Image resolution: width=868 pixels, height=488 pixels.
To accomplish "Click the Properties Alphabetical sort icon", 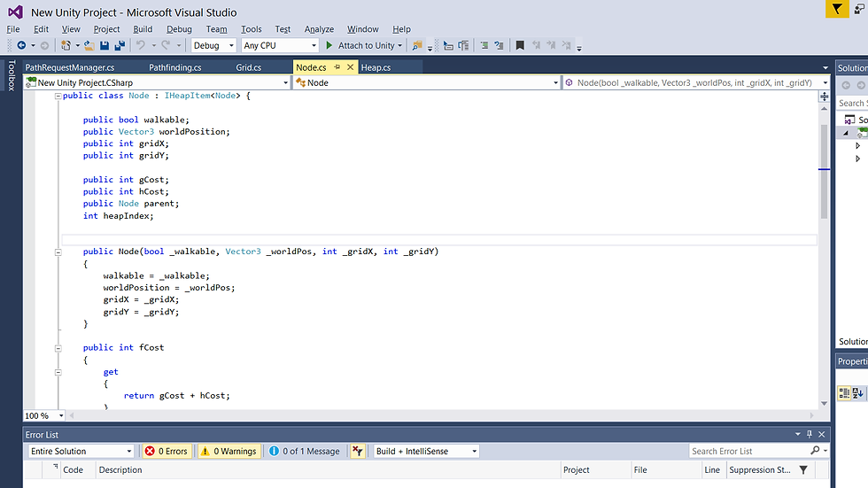I will [858, 393].
